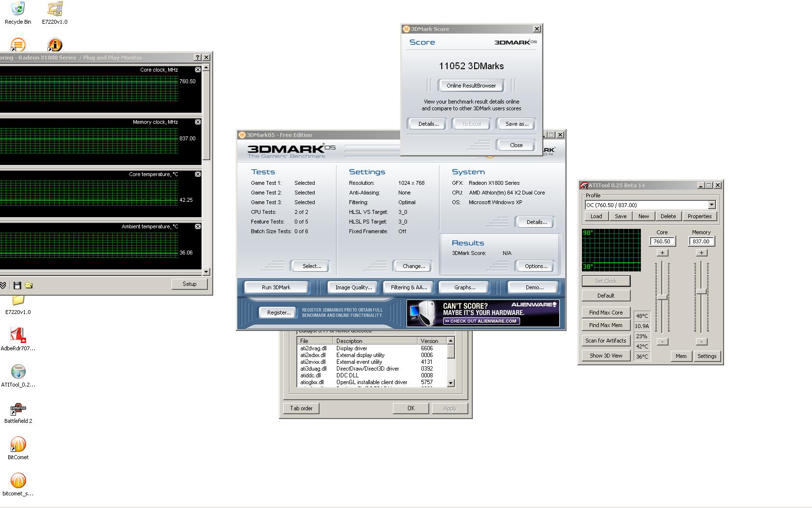The width and height of the screenshot is (812, 508).
Task: Open Image Quality in 3DMark05
Action: pyautogui.click(x=354, y=287)
